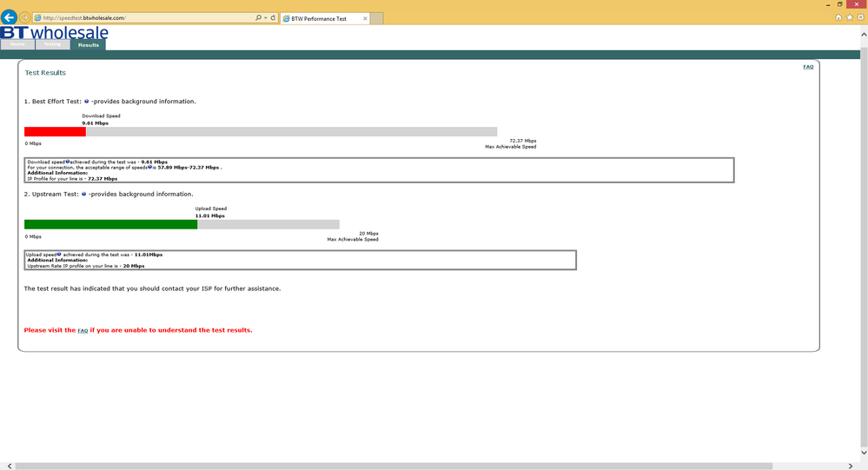The image size is (868, 470).
Task: Click the red download speed bar
Action: [x=55, y=132]
